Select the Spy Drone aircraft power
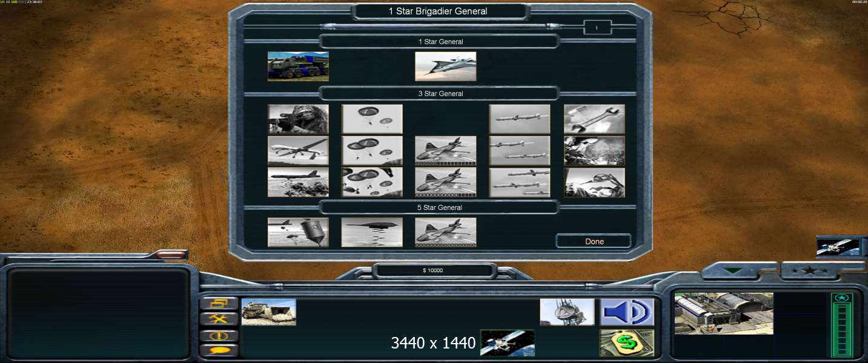 coord(298,151)
